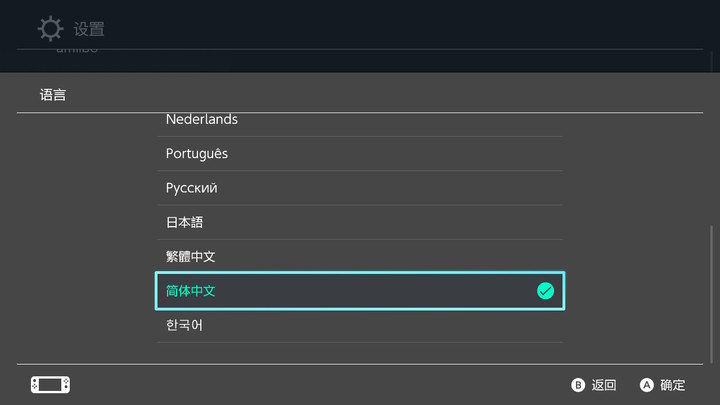Image resolution: width=720 pixels, height=405 pixels.
Task: Click the Switch console controller icon
Action: tap(50, 385)
